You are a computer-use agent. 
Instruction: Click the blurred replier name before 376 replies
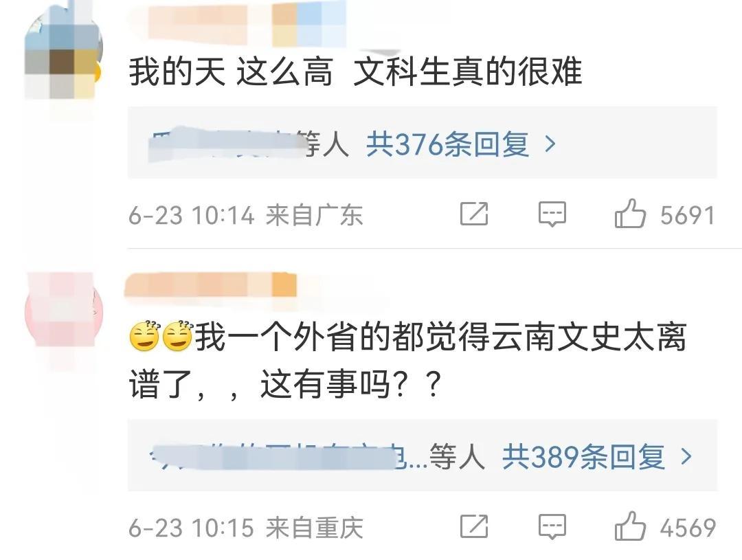pyautogui.click(x=225, y=144)
